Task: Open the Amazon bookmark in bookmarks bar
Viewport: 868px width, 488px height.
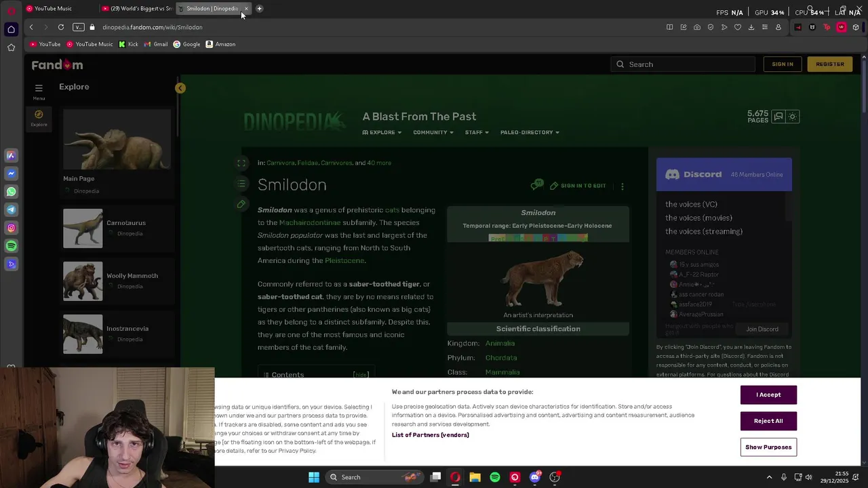Action: point(220,44)
